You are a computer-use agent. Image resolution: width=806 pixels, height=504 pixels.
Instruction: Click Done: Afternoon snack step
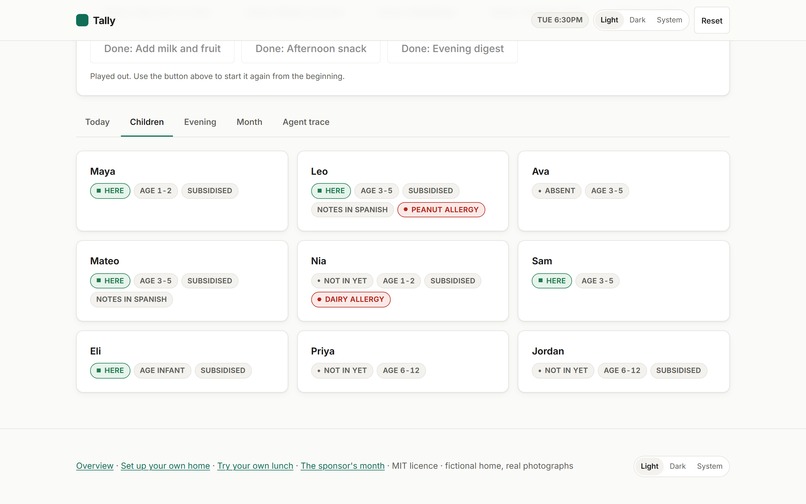pos(310,49)
